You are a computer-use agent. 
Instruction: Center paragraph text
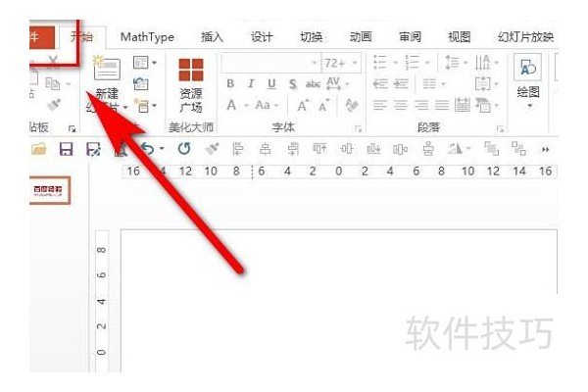(401, 105)
